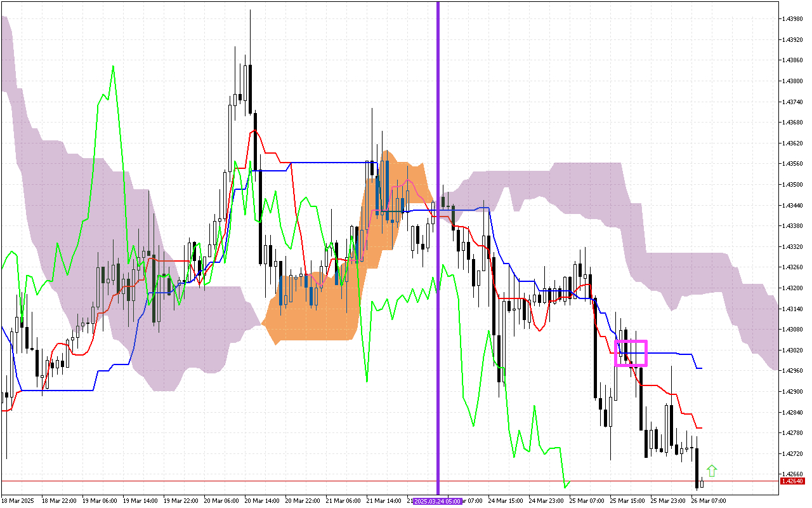Select the 21 Mar 14:00 time label
This screenshot has height=508, width=812.
tap(383, 501)
